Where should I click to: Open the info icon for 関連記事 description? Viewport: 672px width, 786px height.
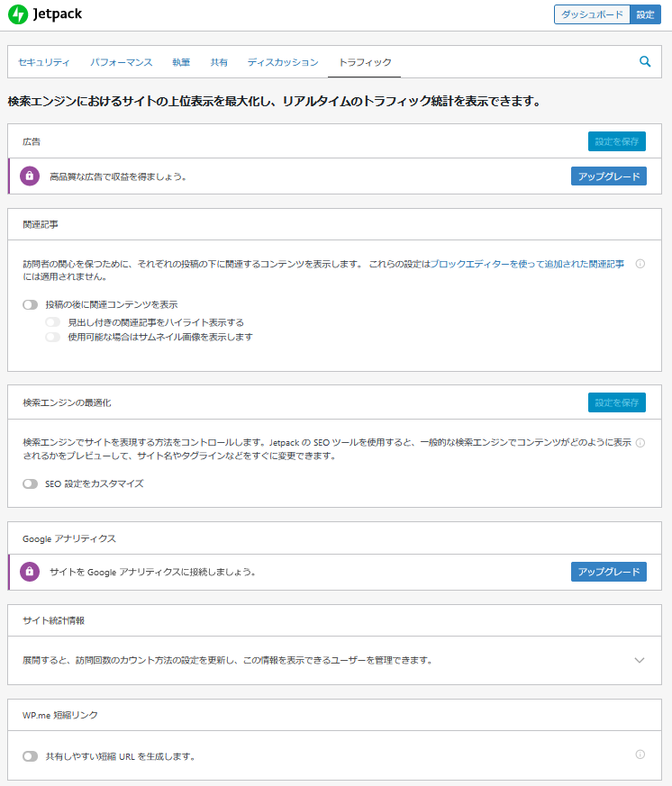point(640,264)
